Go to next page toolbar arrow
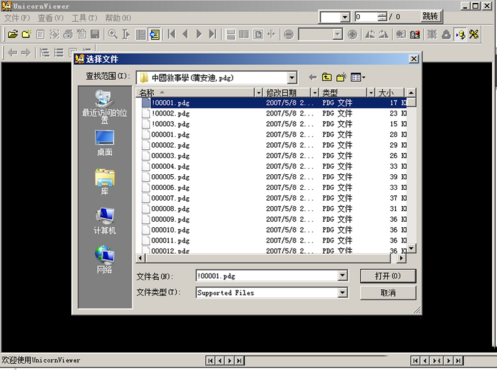 click(199, 34)
